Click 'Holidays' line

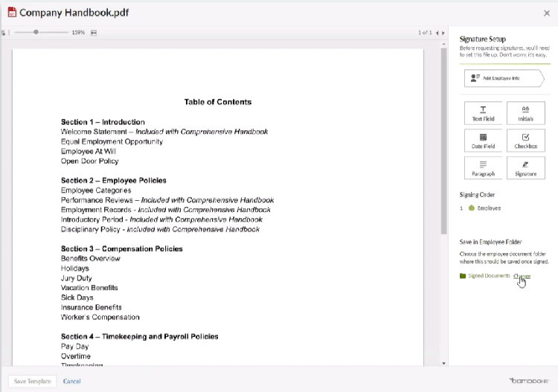tap(74, 269)
